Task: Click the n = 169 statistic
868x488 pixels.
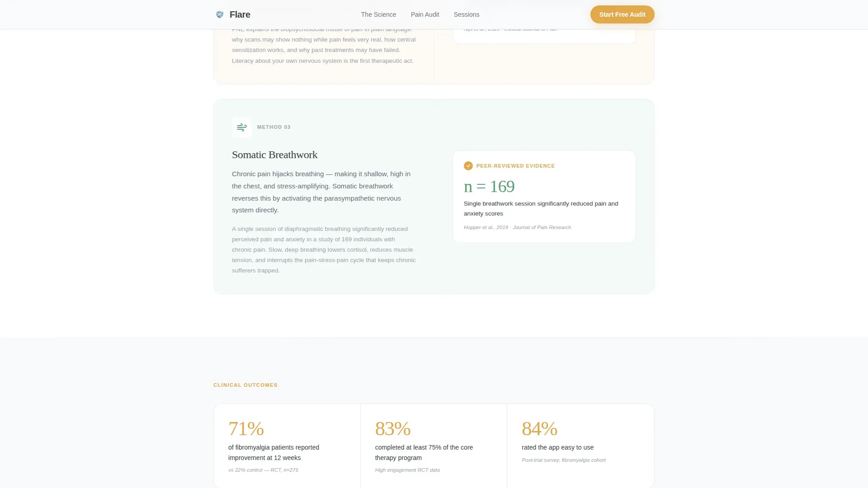Action: tap(489, 186)
